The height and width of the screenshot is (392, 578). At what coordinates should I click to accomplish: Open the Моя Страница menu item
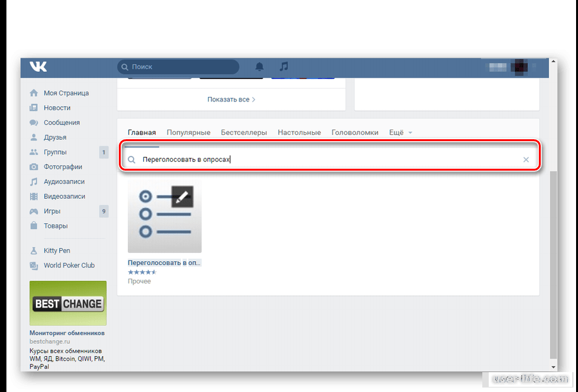point(66,93)
